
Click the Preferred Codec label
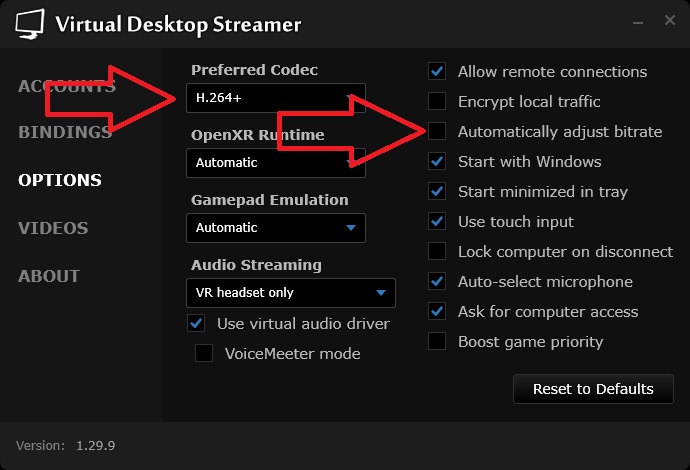(x=254, y=70)
